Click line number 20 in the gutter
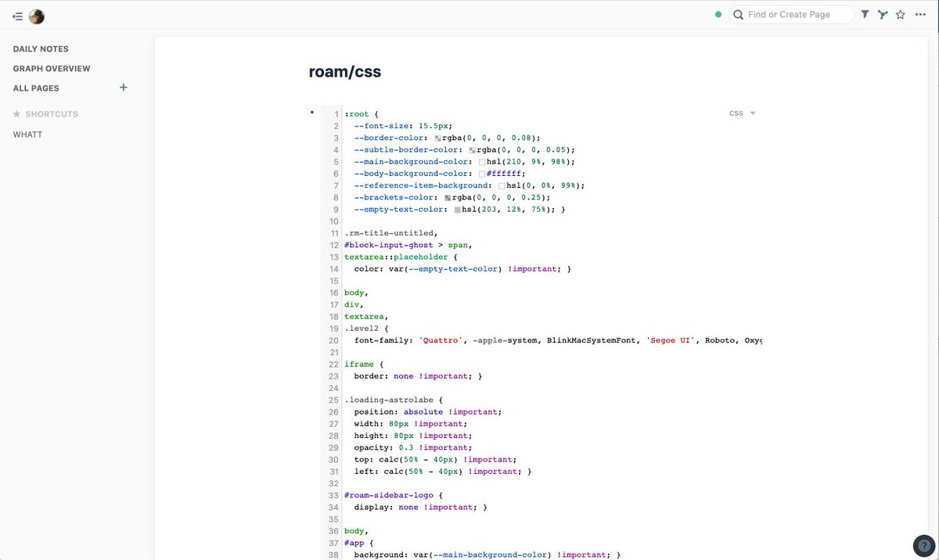939x560 pixels. [x=334, y=341]
